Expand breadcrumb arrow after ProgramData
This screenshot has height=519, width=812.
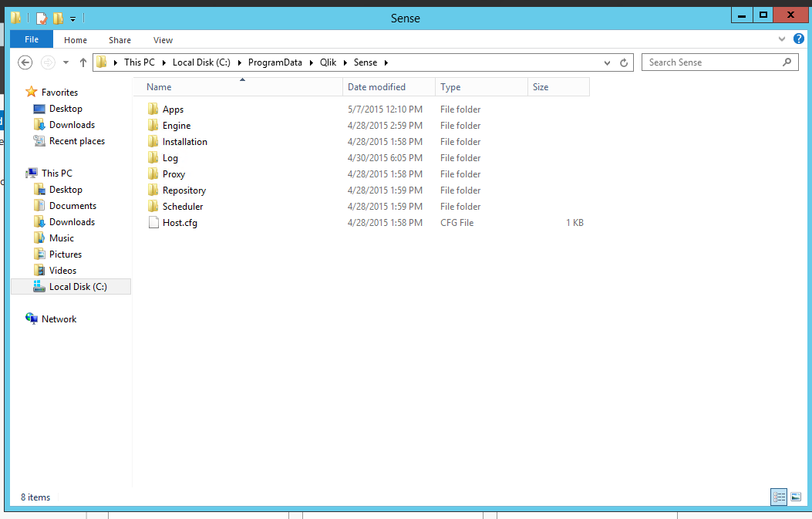pyautogui.click(x=312, y=62)
